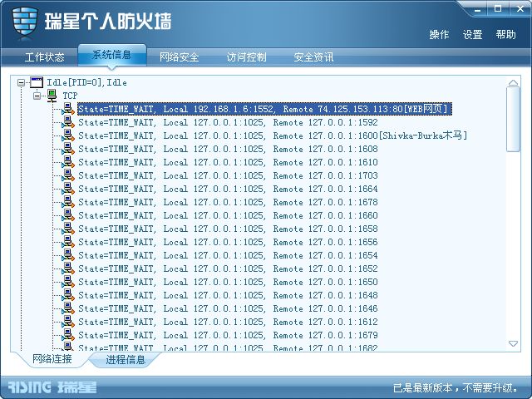
Task: Click connection icon for Remote 127.0.0.1:1592
Action: (x=68, y=122)
